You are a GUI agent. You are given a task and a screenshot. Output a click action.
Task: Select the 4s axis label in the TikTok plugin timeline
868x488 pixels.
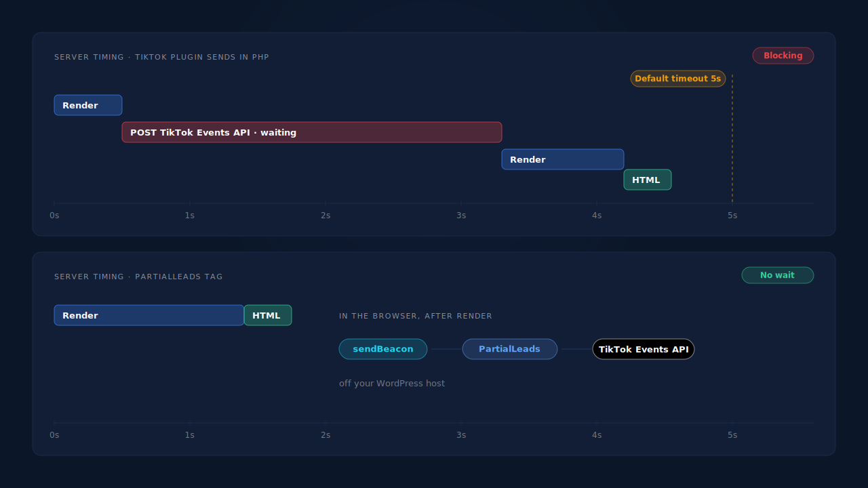coord(597,216)
